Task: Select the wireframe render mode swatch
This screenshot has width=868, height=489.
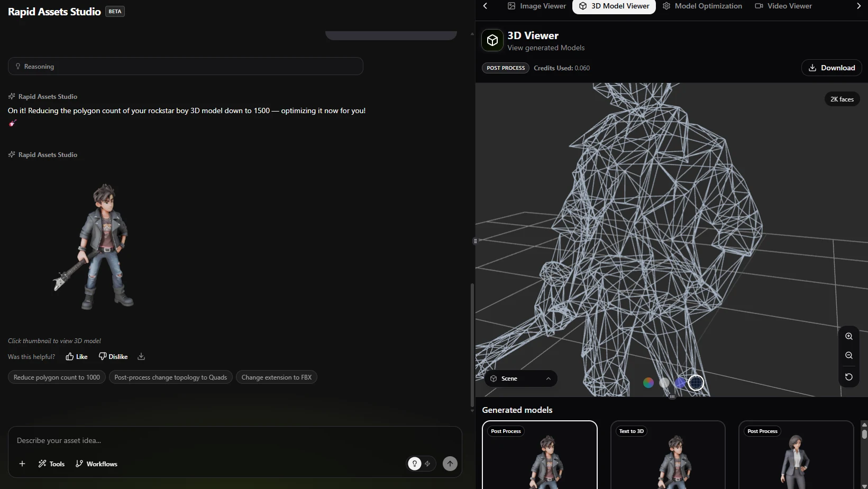Action: pos(696,383)
